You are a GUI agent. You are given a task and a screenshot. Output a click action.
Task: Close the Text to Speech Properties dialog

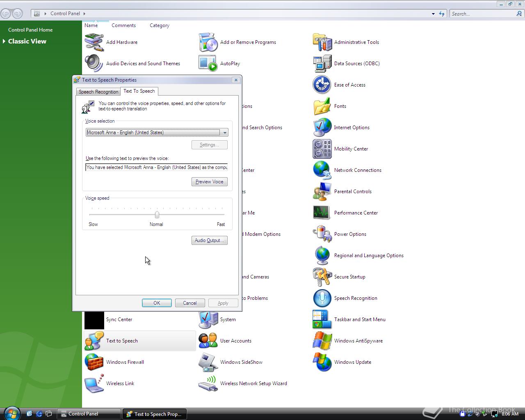click(236, 80)
